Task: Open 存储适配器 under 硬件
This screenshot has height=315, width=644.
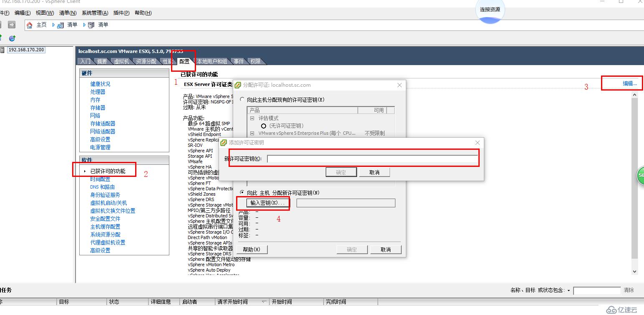Action: click(x=103, y=123)
